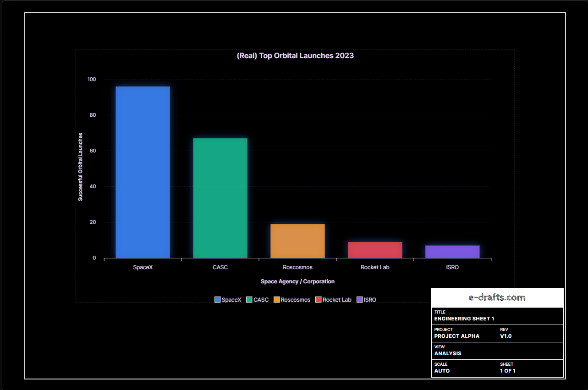Click the Successful Orbital Launches axis title
Image resolution: width=588 pixels, height=390 pixels.
(x=80, y=167)
